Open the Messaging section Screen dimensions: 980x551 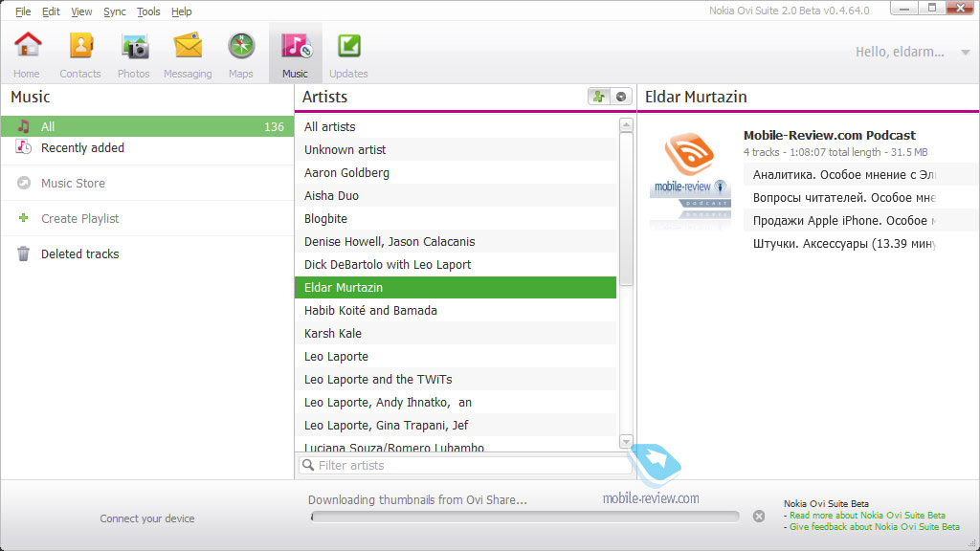[188, 54]
